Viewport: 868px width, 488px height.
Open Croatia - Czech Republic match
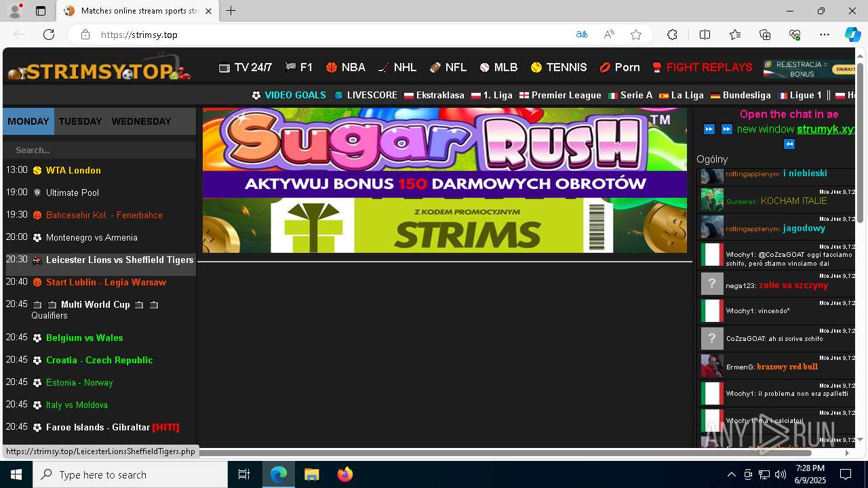(x=99, y=360)
